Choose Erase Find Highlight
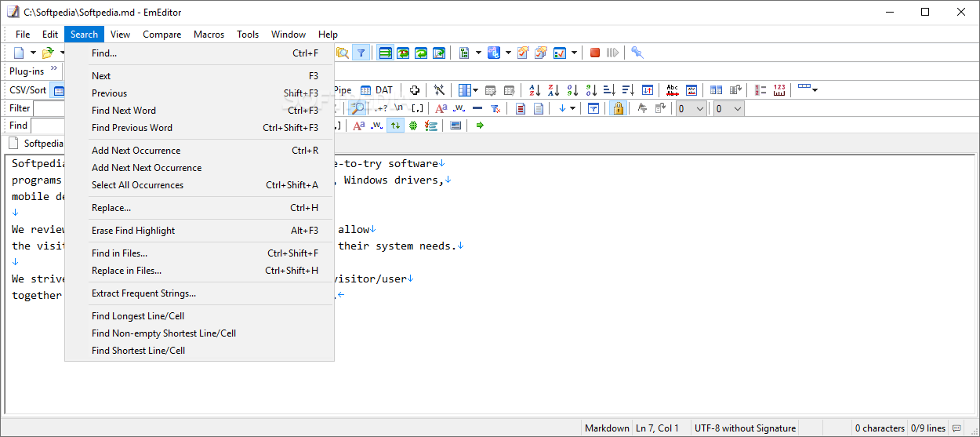This screenshot has width=980, height=437. (200, 231)
